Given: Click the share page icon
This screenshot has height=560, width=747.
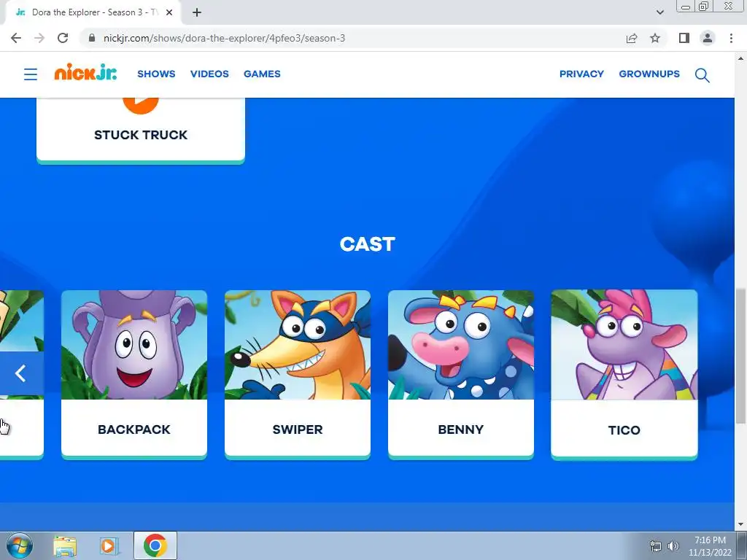Looking at the screenshot, I should [632, 38].
